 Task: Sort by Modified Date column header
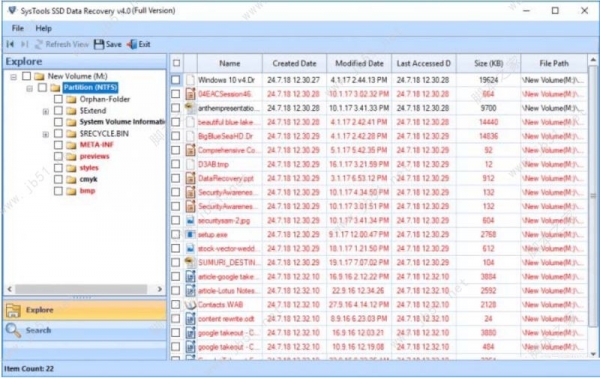tap(359, 64)
